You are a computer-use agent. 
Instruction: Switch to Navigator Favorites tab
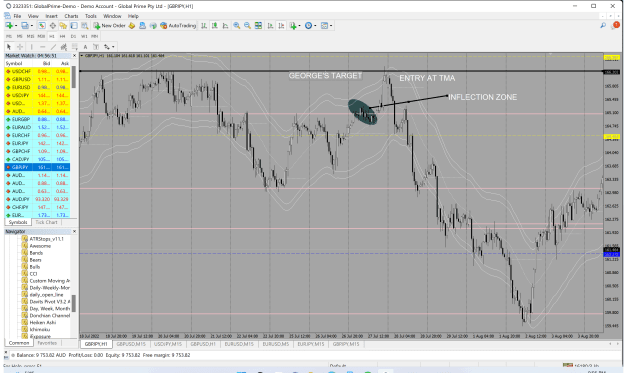[47, 343]
